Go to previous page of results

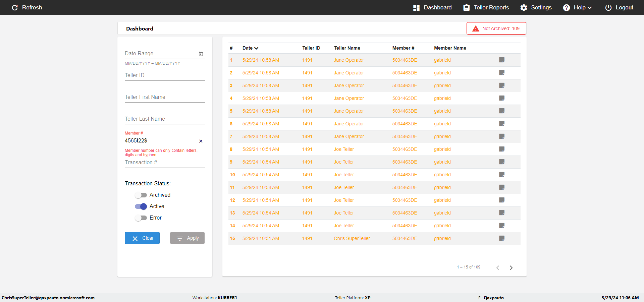[x=498, y=267]
